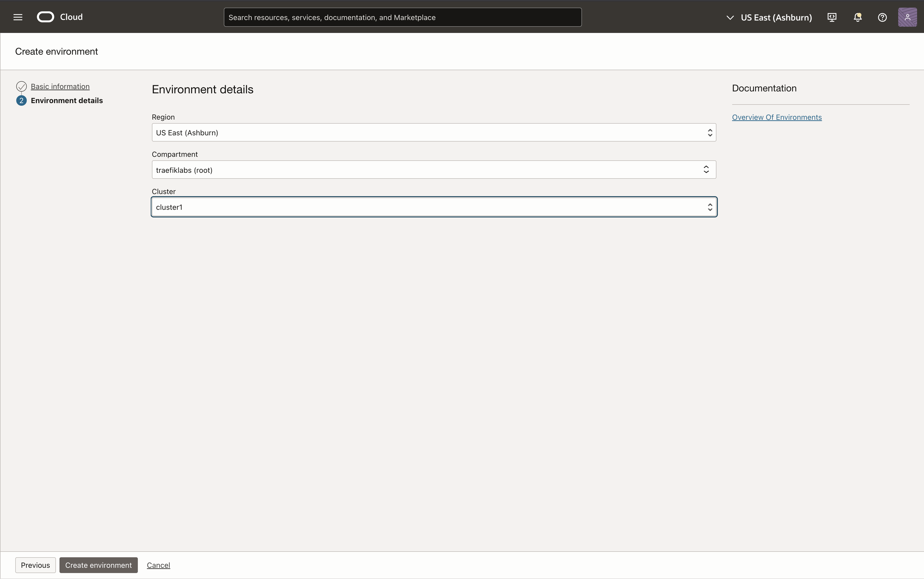Click the region chevron arrow in header
Screen dimensions: 924x579
click(730, 18)
